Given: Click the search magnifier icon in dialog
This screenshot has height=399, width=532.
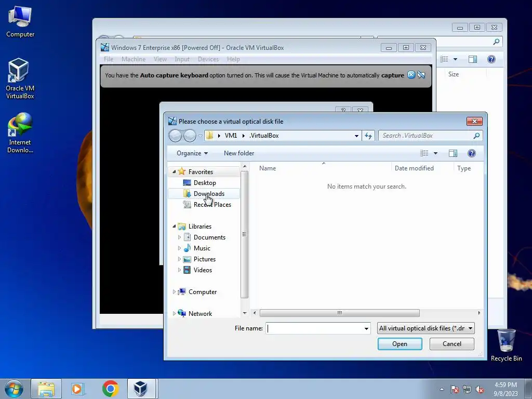Looking at the screenshot, I should (x=477, y=136).
